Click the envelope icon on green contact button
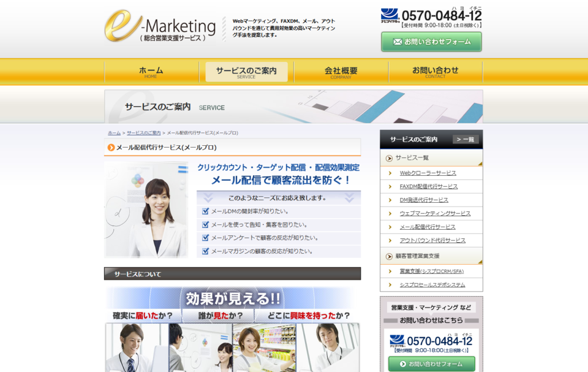Viewport: 588px width, 372px height. [x=397, y=42]
